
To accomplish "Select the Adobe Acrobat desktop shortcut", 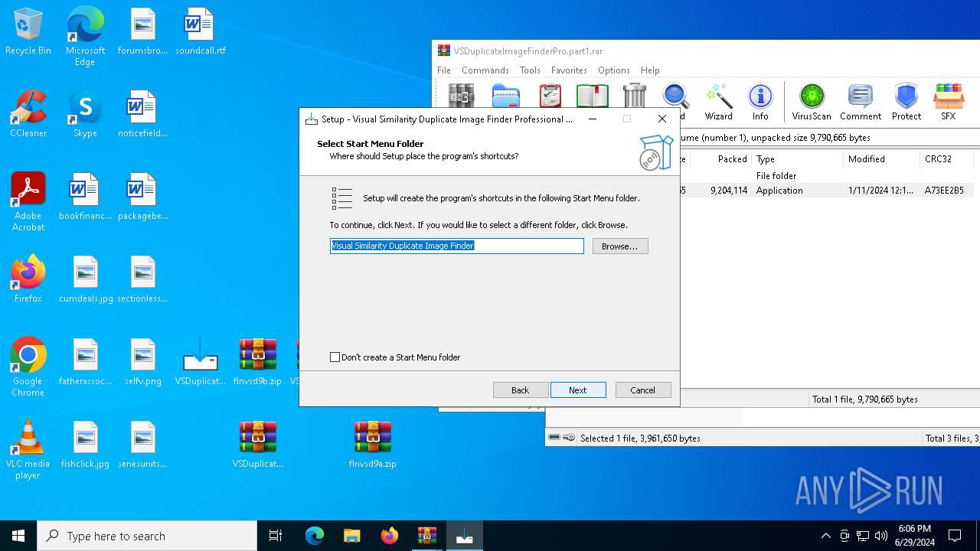I will [x=28, y=202].
